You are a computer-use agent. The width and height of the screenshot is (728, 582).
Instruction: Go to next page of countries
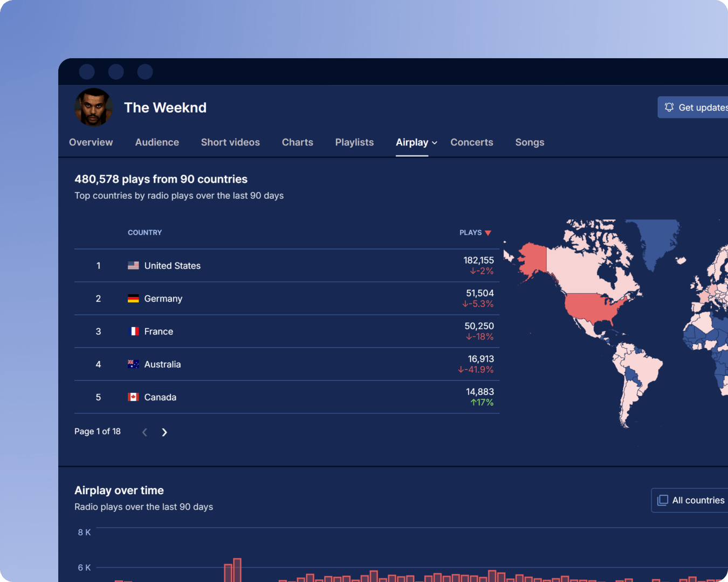point(164,432)
